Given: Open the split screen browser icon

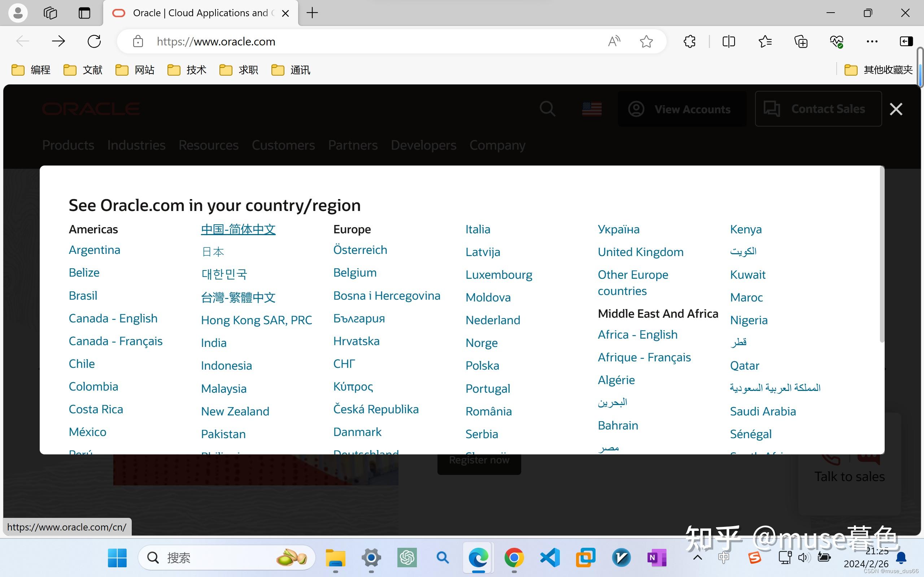Looking at the screenshot, I should pos(728,41).
